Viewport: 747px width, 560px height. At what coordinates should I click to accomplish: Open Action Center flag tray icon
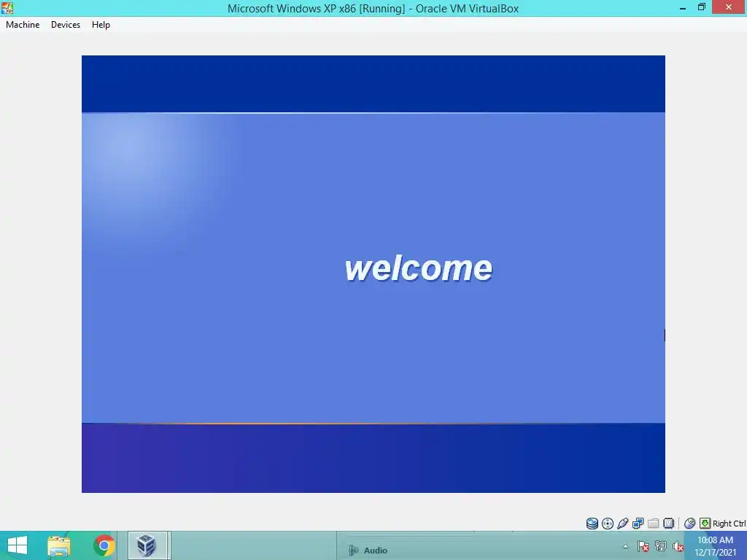coord(643,546)
